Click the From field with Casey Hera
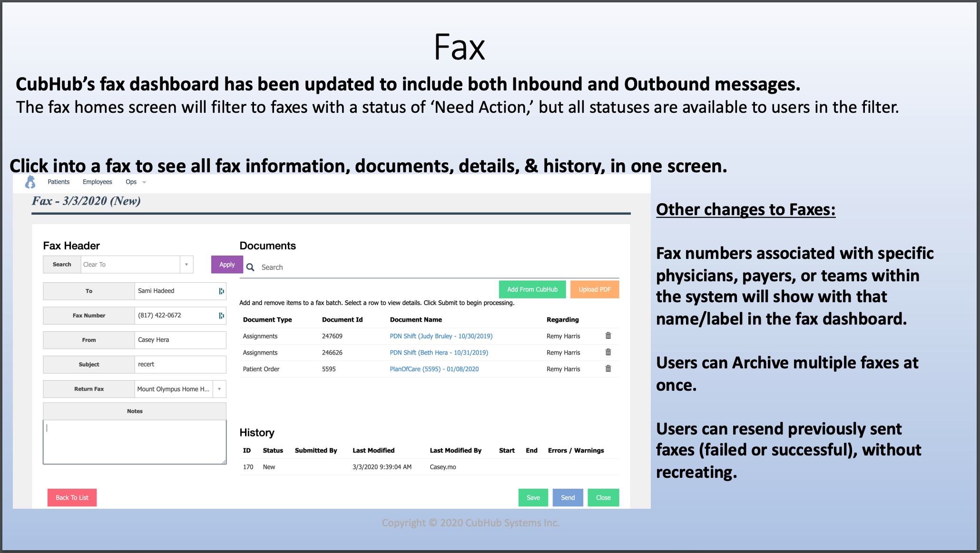Screen dimensions: 980x553 (180, 340)
